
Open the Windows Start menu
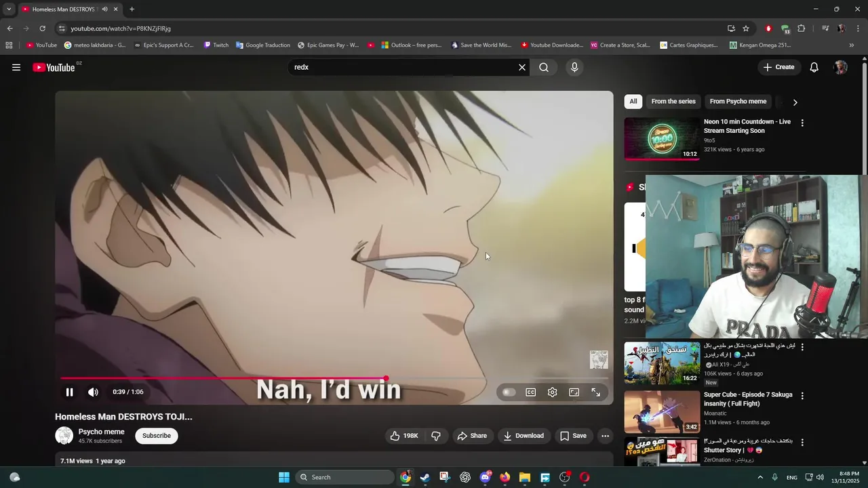284,477
